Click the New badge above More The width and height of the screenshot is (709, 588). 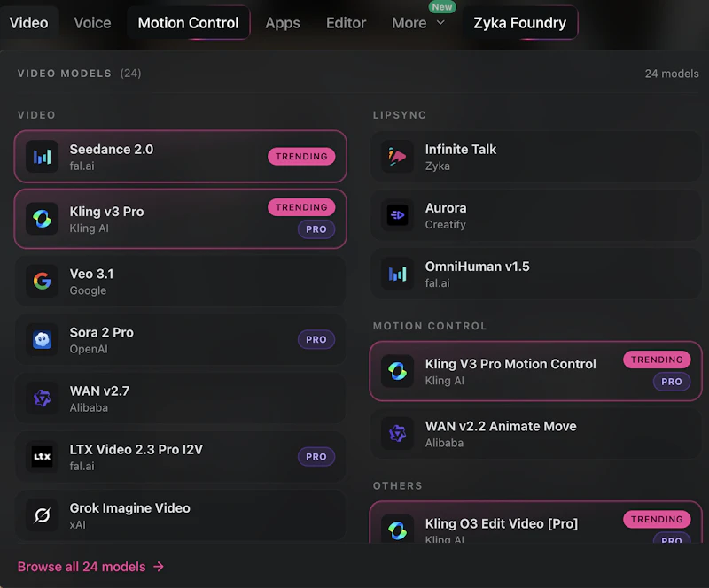click(441, 7)
